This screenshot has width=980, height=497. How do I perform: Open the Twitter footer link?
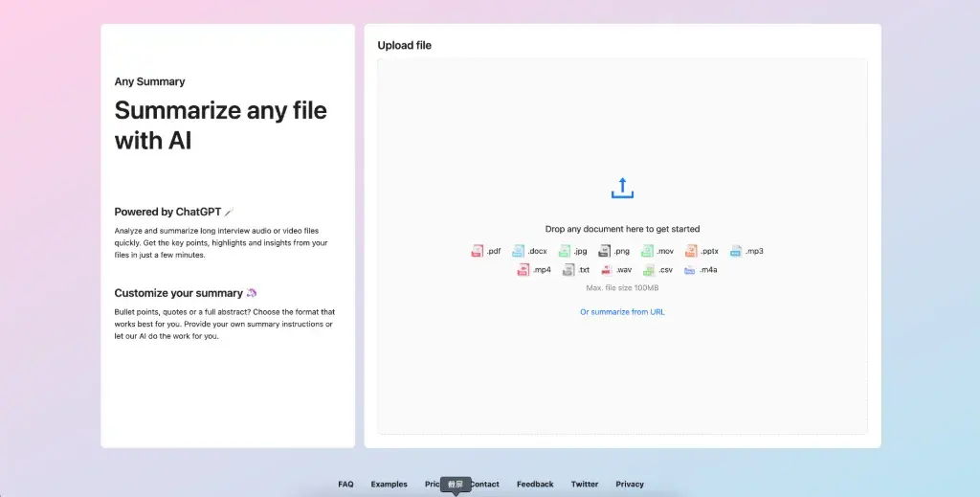[x=585, y=484]
